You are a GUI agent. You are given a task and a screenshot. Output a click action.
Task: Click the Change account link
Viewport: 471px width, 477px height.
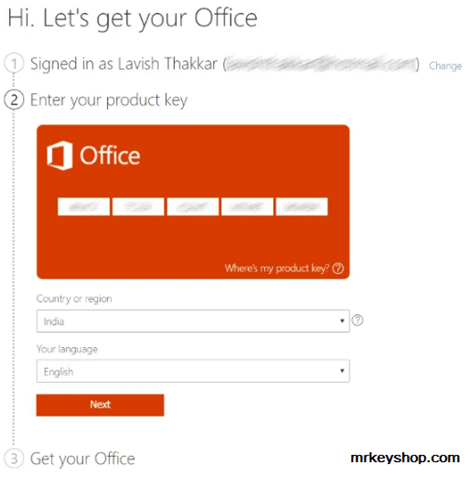(445, 66)
